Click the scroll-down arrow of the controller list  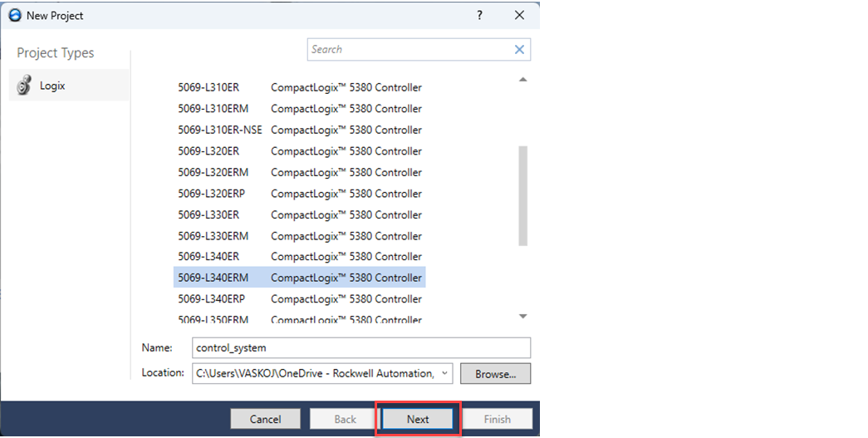pos(522,316)
